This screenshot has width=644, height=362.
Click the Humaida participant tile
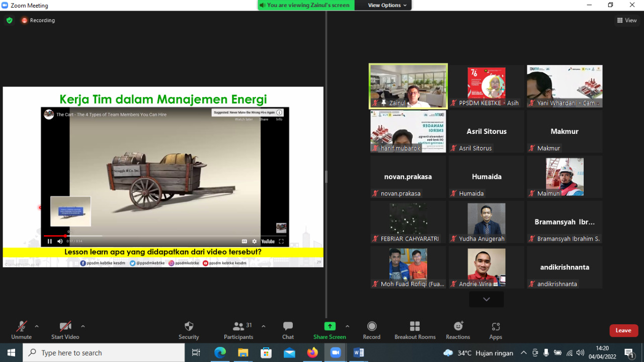[487, 177]
